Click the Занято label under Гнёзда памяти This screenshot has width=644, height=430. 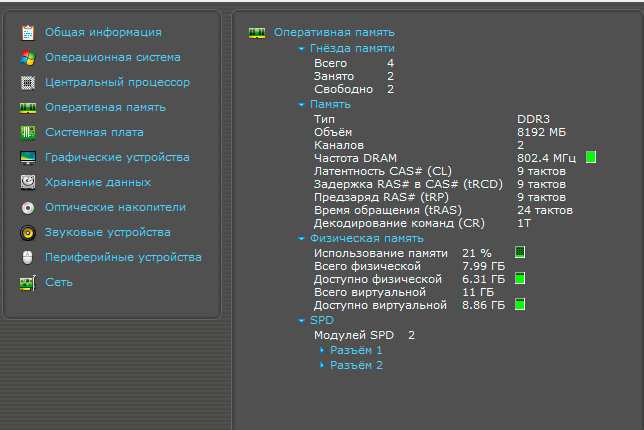334,76
